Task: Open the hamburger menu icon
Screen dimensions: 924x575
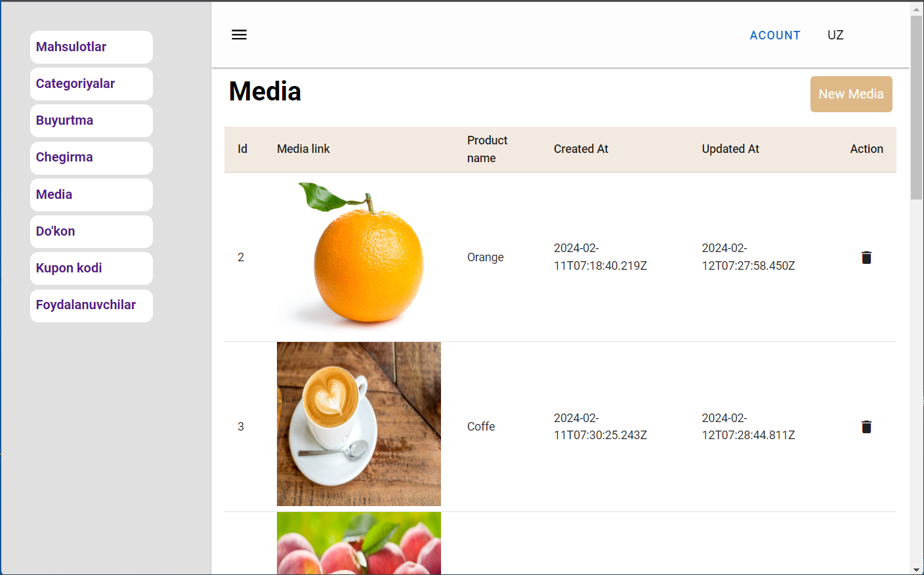Action: (239, 35)
